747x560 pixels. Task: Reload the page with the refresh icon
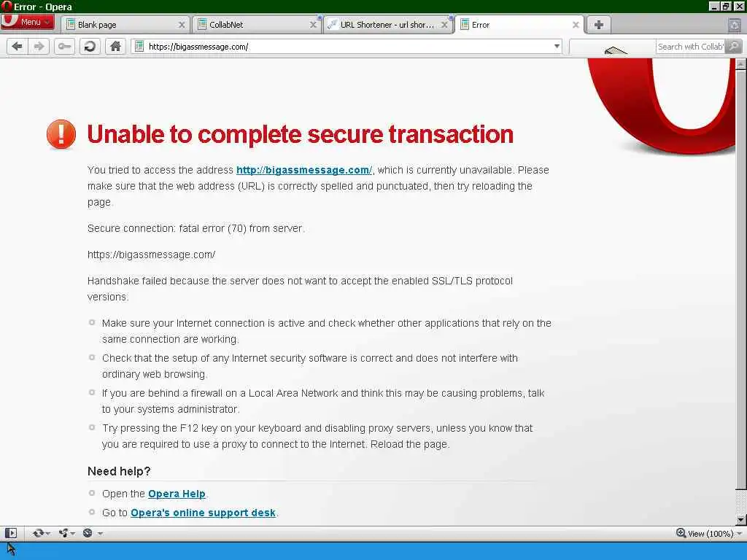tap(90, 46)
